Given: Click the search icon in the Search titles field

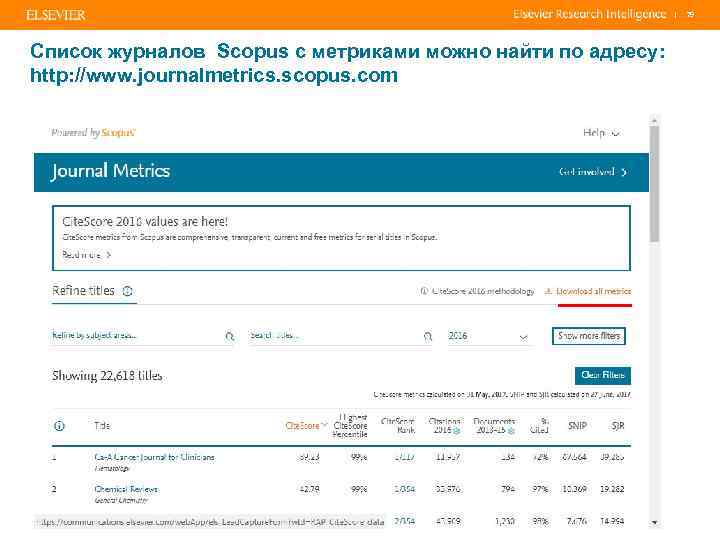Looking at the screenshot, I should pos(428,337).
